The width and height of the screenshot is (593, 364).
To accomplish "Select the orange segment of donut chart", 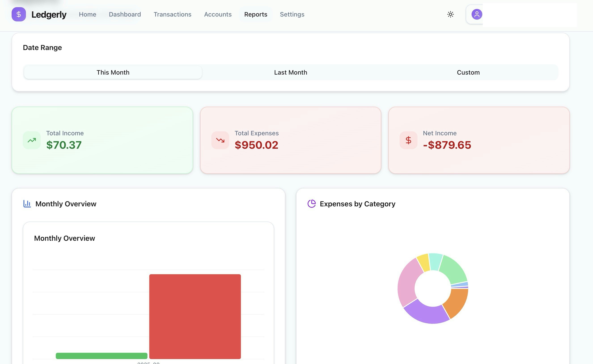I will point(457,302).
